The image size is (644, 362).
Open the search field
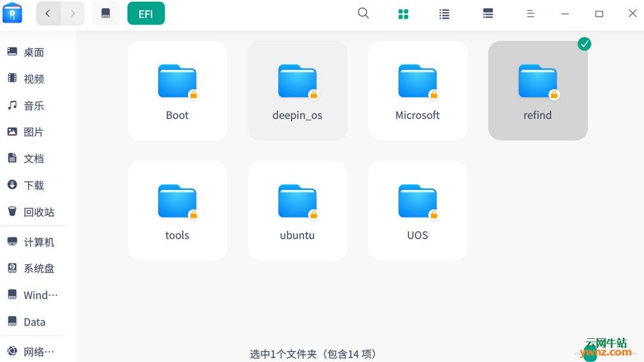coord(363,13)
